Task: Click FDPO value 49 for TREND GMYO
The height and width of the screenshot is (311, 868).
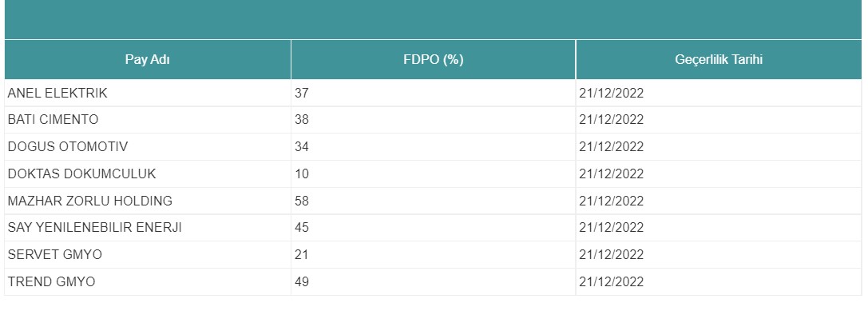Action: click(302, 281)
